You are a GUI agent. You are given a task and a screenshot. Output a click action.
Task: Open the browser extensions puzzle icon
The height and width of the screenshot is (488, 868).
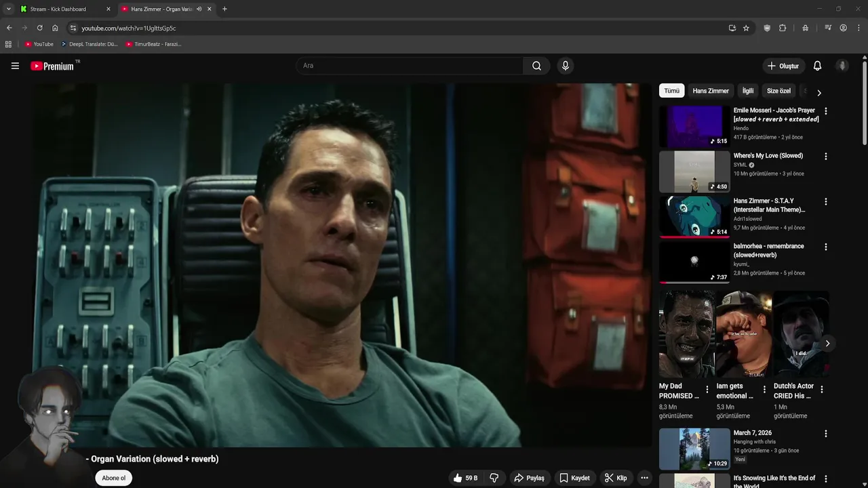tap(783, 28)
